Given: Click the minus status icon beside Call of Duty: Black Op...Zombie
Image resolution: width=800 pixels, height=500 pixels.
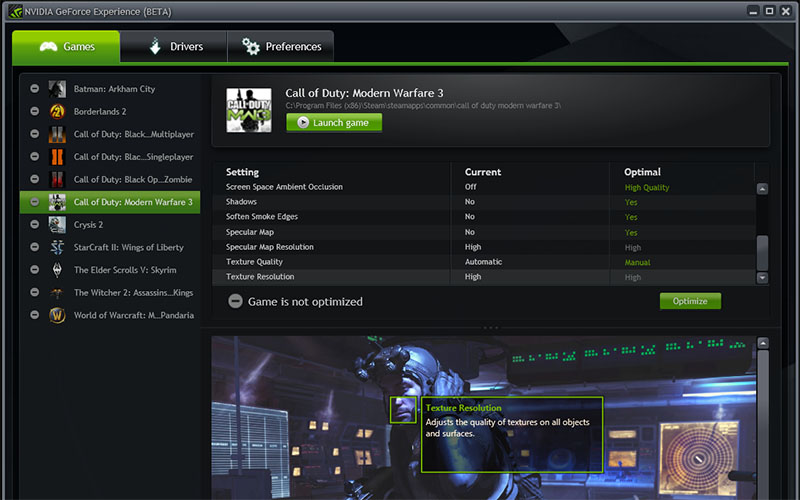Looking at the screenshot, I should tap(34, 179).
